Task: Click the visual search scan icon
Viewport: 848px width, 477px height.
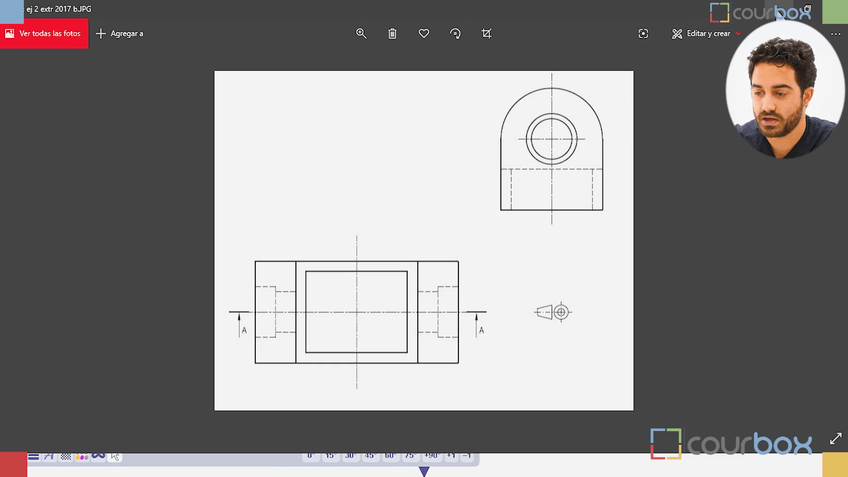Action: (643, 33)
